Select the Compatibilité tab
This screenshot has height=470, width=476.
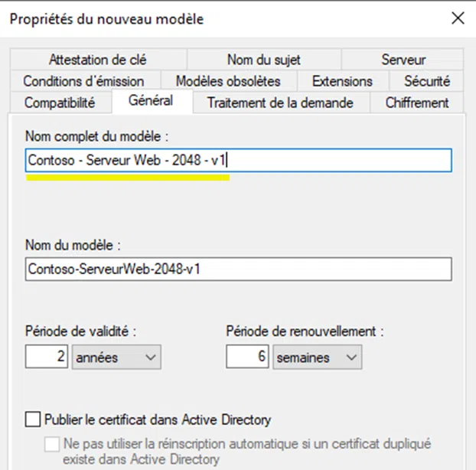pyautogui.click(x=60, y=103)
